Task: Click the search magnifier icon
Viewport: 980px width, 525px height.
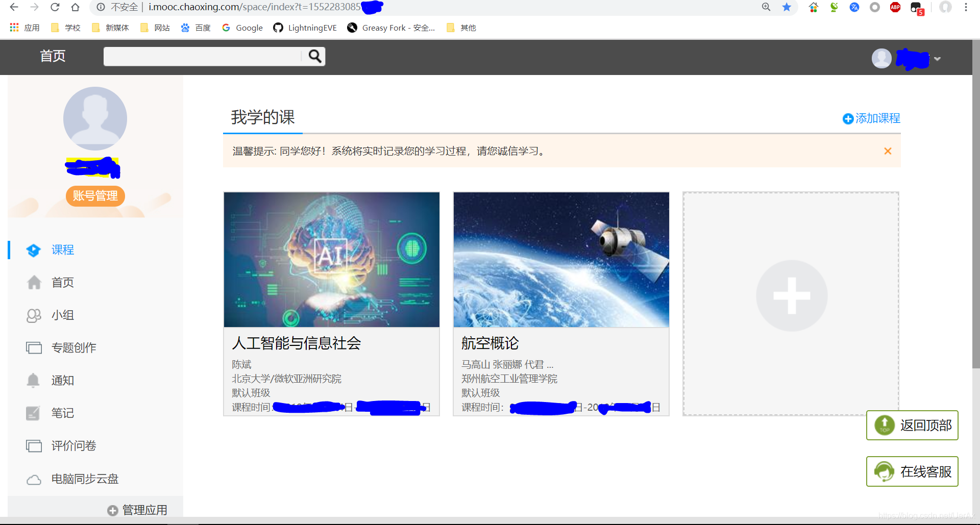Action: pyautogui.click(x=314, y=56)
